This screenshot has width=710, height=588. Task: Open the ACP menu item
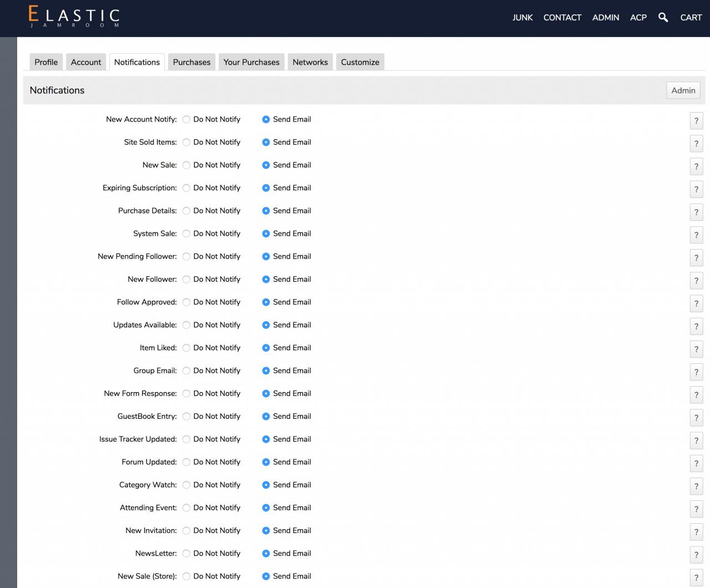pyautogui.click(x=638, y=17)
